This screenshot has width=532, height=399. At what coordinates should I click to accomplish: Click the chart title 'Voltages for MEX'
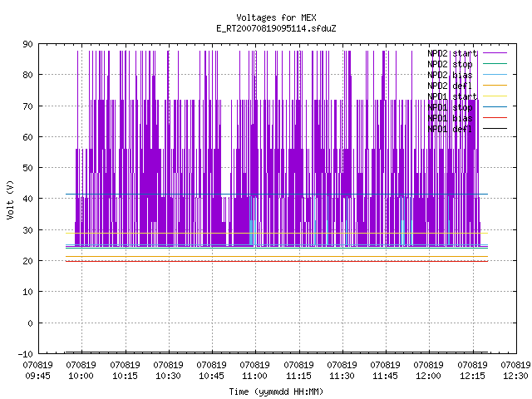click(x=276, y=17)
